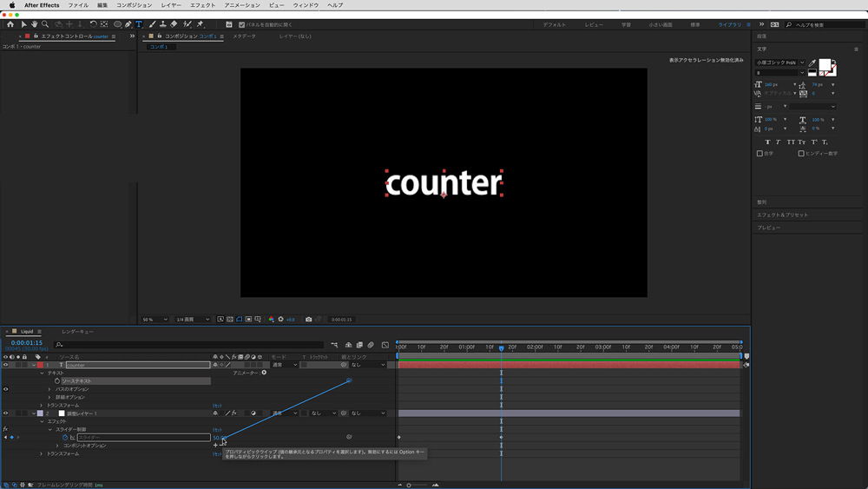Enable the 合字 checkbox
Viewport: 868px width, 489px height.
point(760,153)
